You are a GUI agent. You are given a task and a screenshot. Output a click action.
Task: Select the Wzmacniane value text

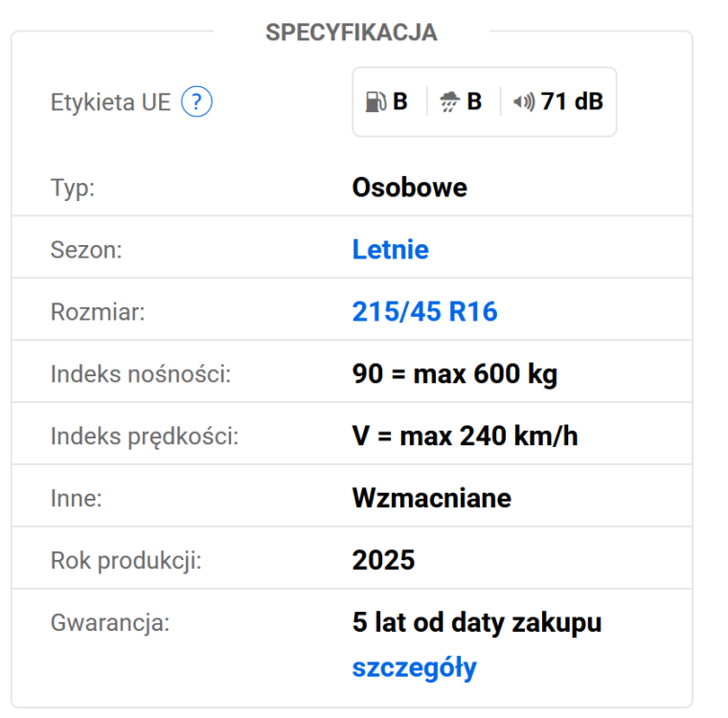[x=431, y=498]
